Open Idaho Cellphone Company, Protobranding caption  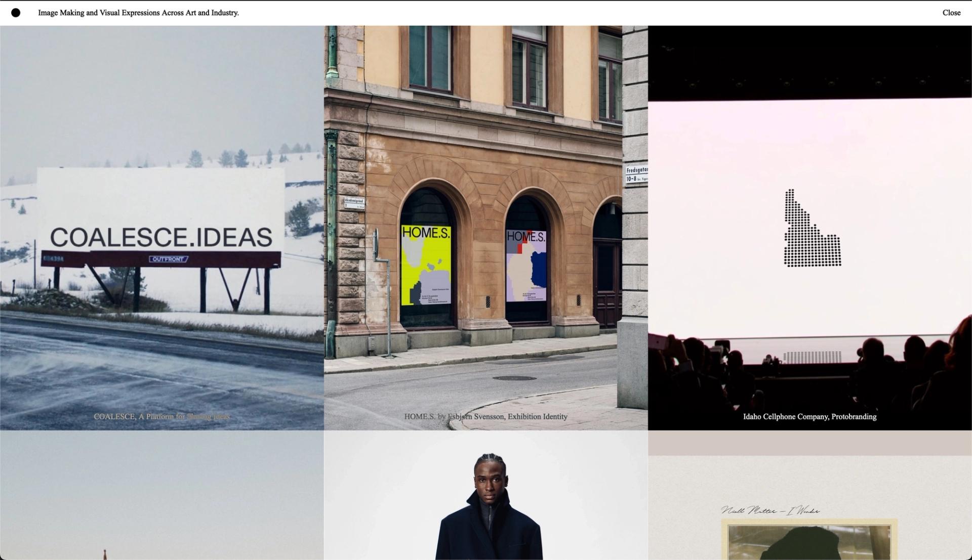(x=809, y=416)
